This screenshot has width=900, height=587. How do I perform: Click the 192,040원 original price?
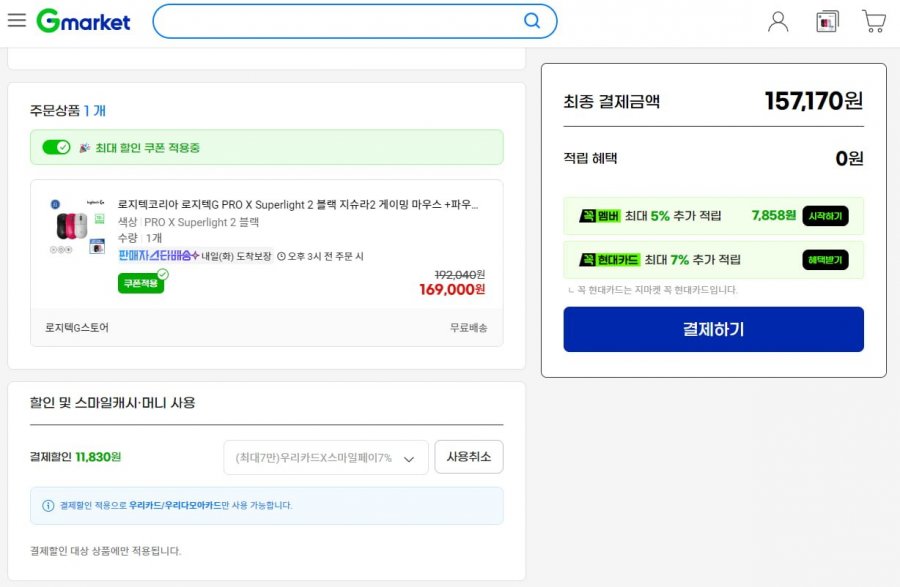pyautogui.click(x=460, y=274)
